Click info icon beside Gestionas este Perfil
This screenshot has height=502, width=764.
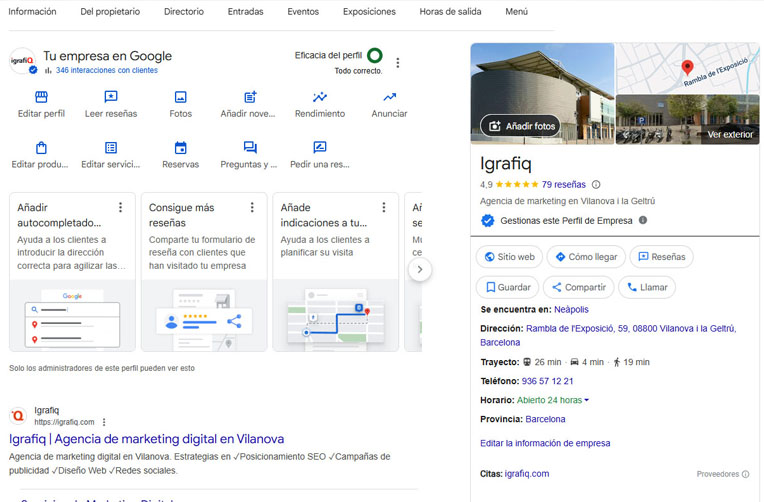(x=643, y=220)
